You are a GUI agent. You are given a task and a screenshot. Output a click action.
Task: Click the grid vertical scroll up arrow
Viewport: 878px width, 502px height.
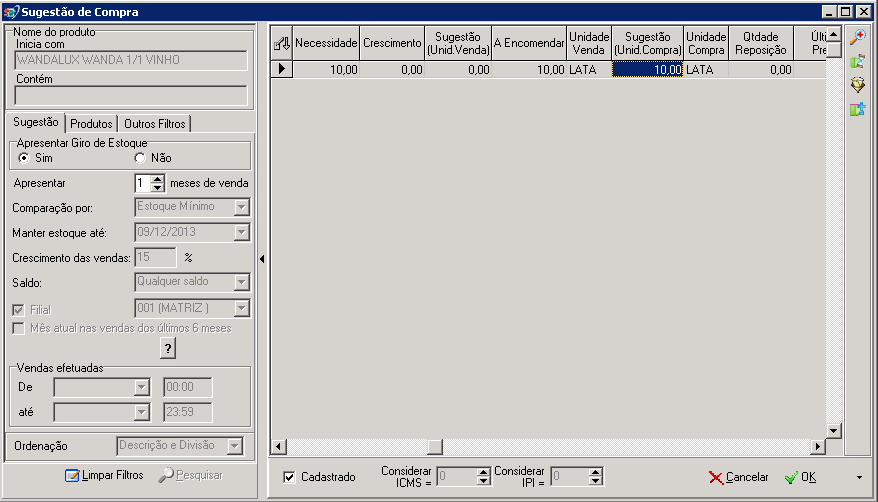(x=834, y=34)
